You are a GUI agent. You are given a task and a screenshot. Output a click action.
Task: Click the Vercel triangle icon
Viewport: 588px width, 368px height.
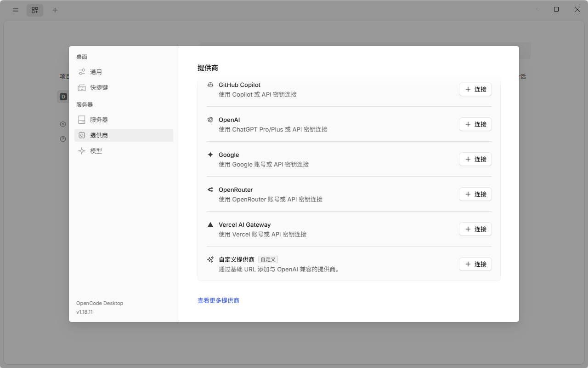(x=210, y=224)
